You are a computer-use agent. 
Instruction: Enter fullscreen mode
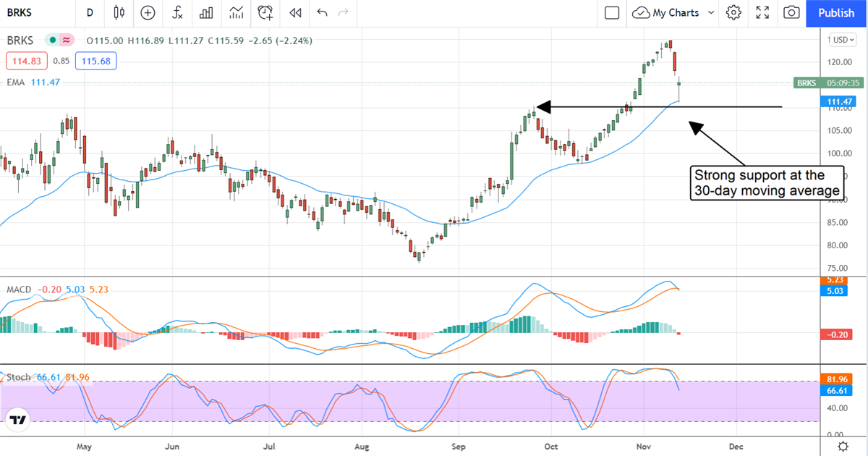click(762, 12)
